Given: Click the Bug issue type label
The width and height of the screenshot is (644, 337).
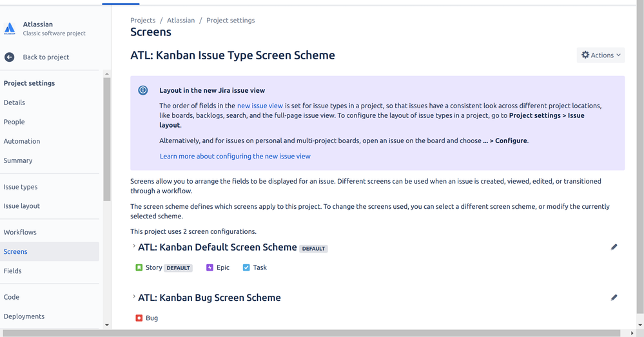Looking at the screenshot, I should [152, 318].
